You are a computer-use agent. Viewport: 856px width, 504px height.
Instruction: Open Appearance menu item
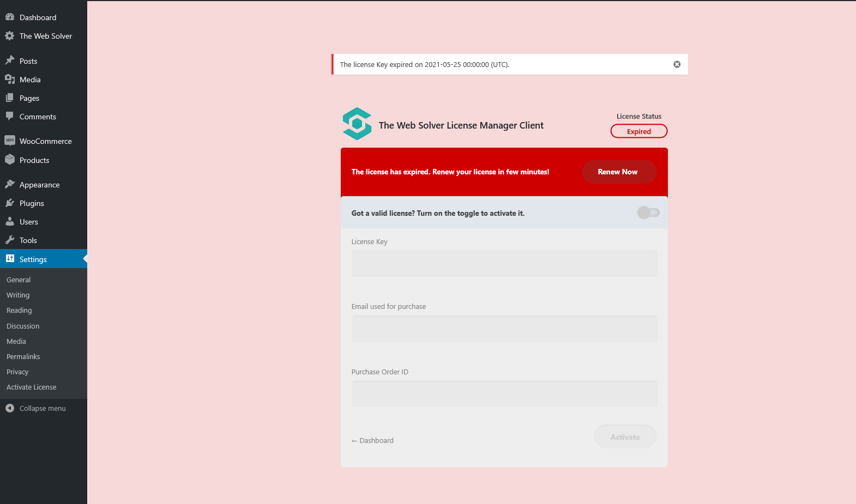tap(44, 185)
